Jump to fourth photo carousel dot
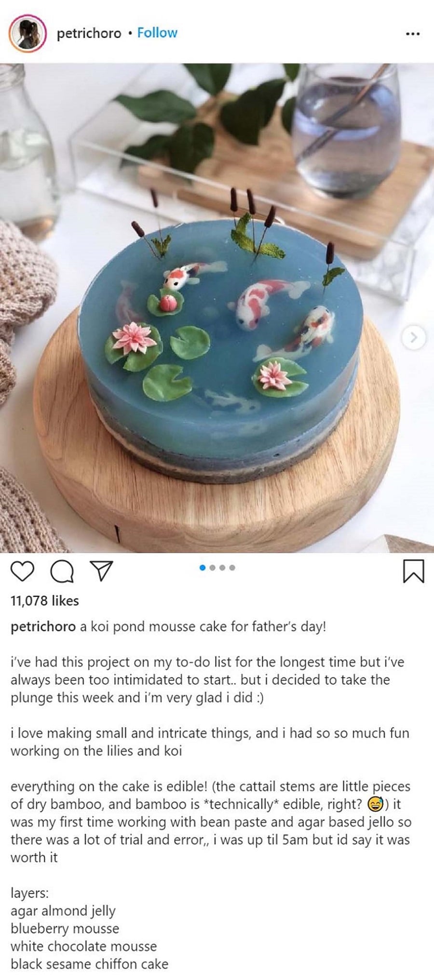The image size is (434, 980). [232, 568]
